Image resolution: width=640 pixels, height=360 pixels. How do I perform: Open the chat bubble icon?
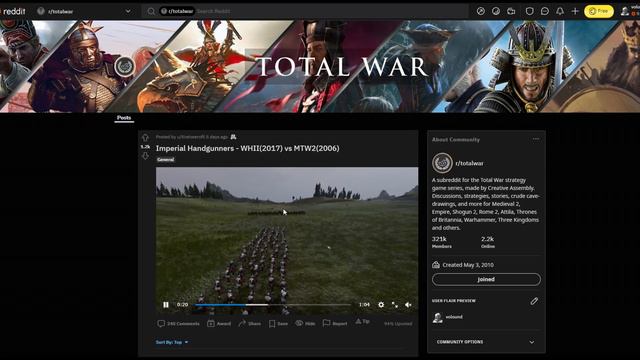coord(544,11)
